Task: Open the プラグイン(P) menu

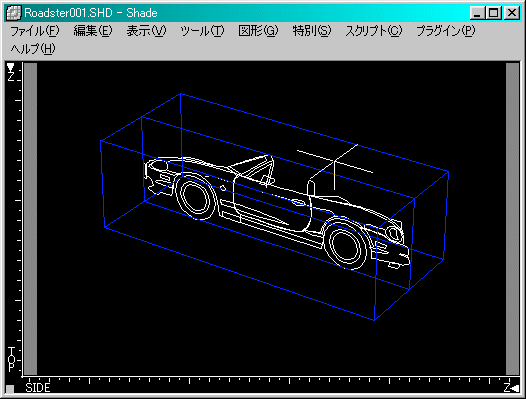Action: point(445,31)
